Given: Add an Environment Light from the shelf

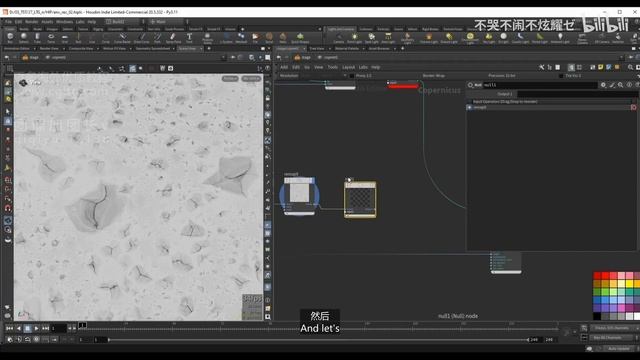Looking at the screenshot, I should (x=470, y=38).
